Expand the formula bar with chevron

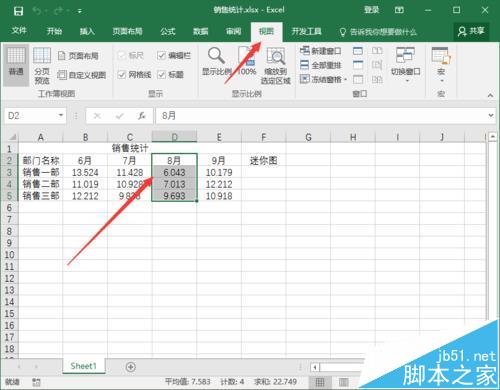pyautogui.click(x=491, y=115)
